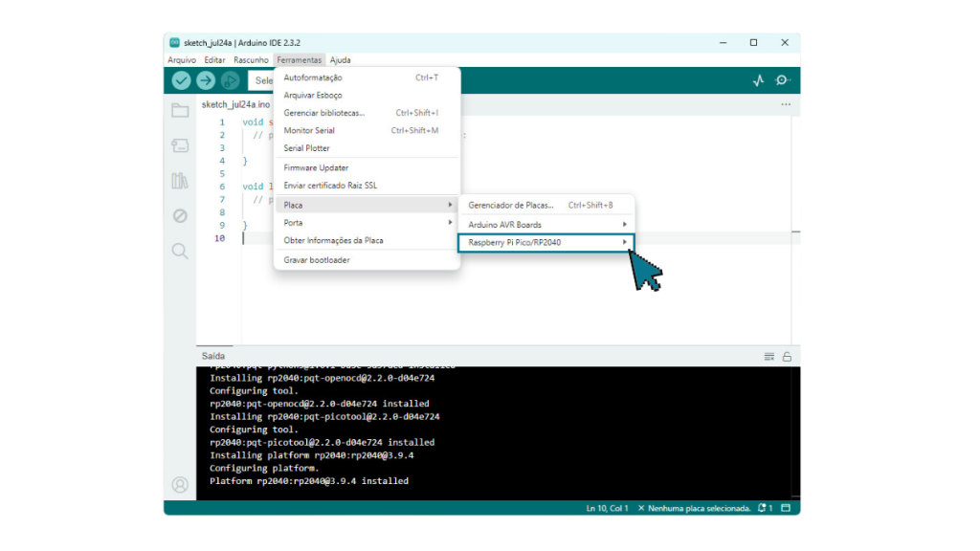This screenshot has width=980, height=551.
Task: Open the Sketchbook folder sidebar icon
Action: [x=180, y=111]
